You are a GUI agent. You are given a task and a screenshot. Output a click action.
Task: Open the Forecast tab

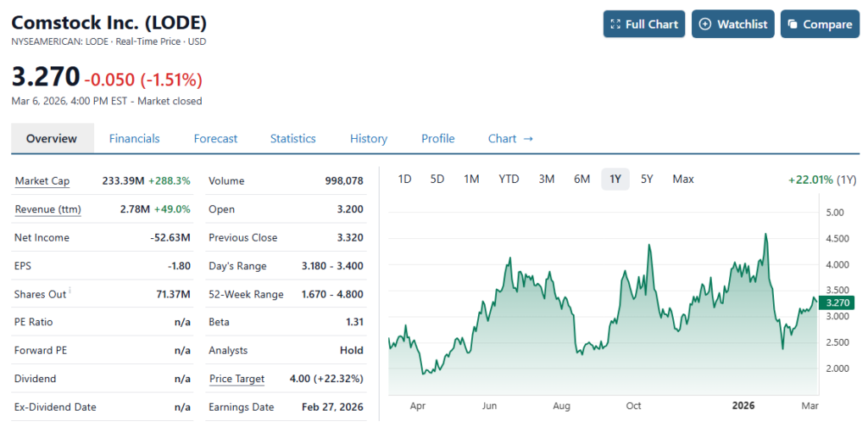click(215, 139)
